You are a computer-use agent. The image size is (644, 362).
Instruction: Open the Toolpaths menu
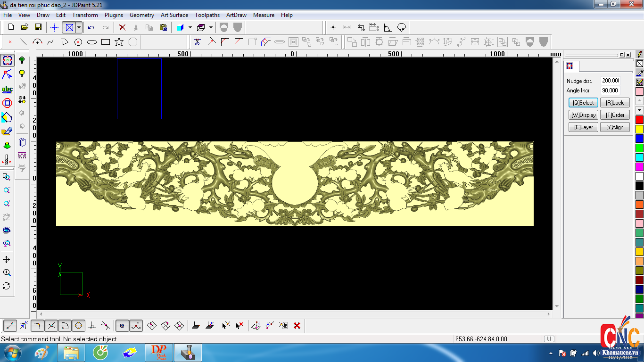pos(207,15)
